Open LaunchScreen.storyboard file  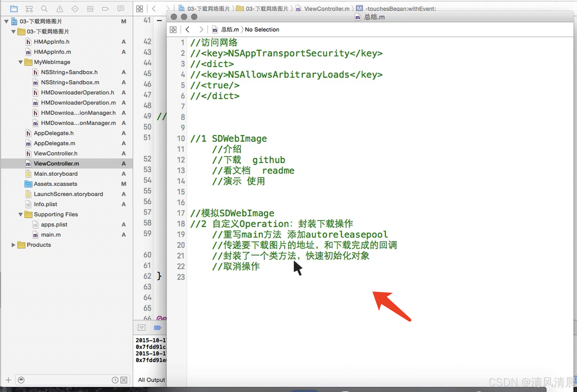(68, 194)
